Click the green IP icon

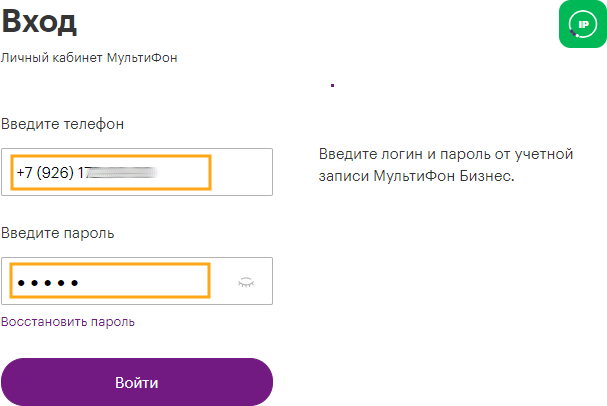point(582,24)
